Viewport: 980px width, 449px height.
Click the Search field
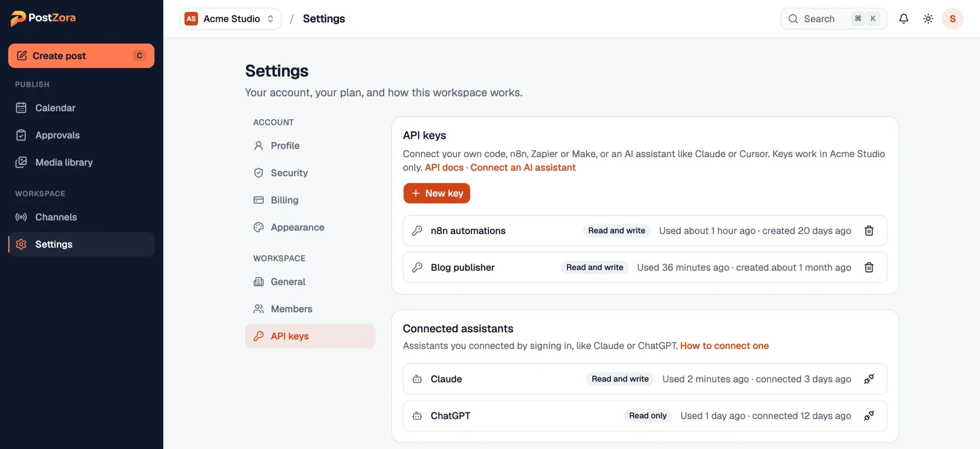click(833, 19)
